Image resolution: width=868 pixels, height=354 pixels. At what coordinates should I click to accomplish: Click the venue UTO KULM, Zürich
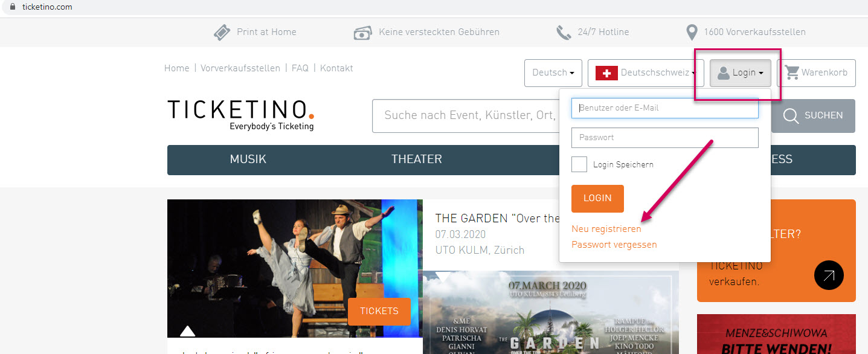[x=480, y=250]
